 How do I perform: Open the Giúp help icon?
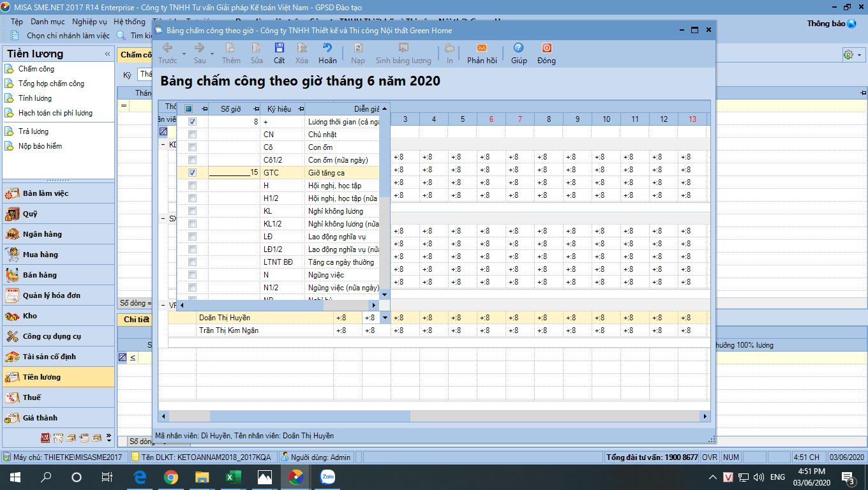518,48
